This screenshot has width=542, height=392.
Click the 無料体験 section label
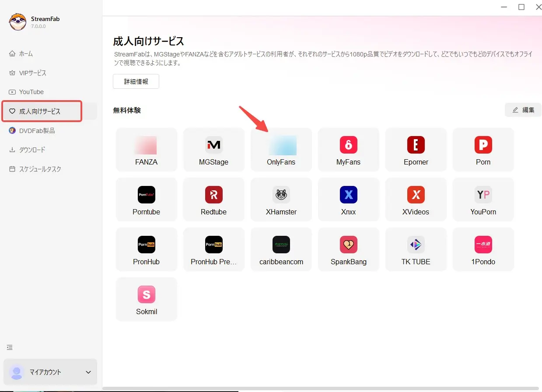click(x=127, y=110)
